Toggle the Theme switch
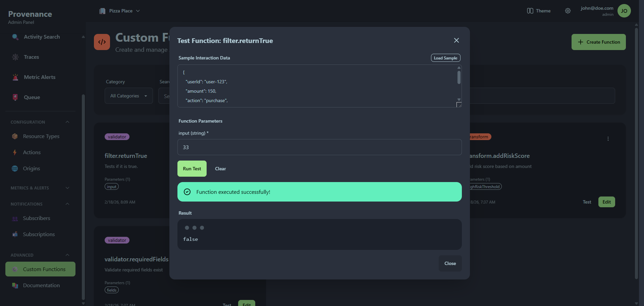This screenshot has width=644, height=306. 530,11
